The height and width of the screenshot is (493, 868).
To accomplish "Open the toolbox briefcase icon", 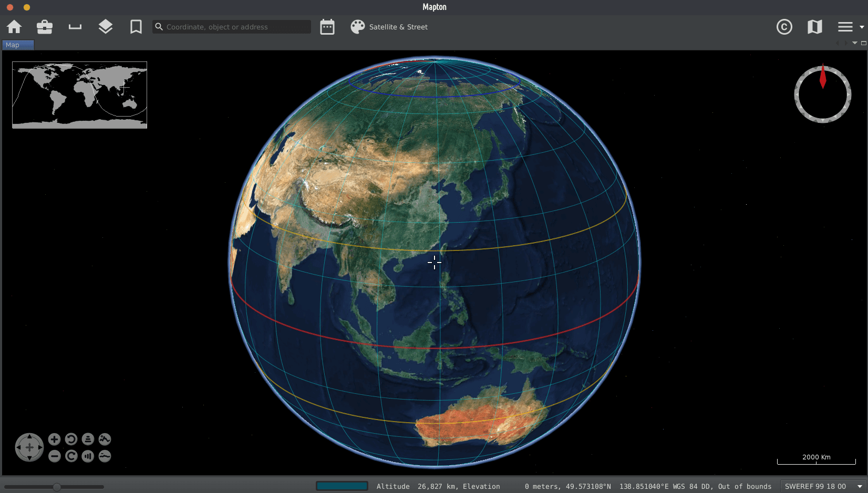I will (x=45, y=27).
